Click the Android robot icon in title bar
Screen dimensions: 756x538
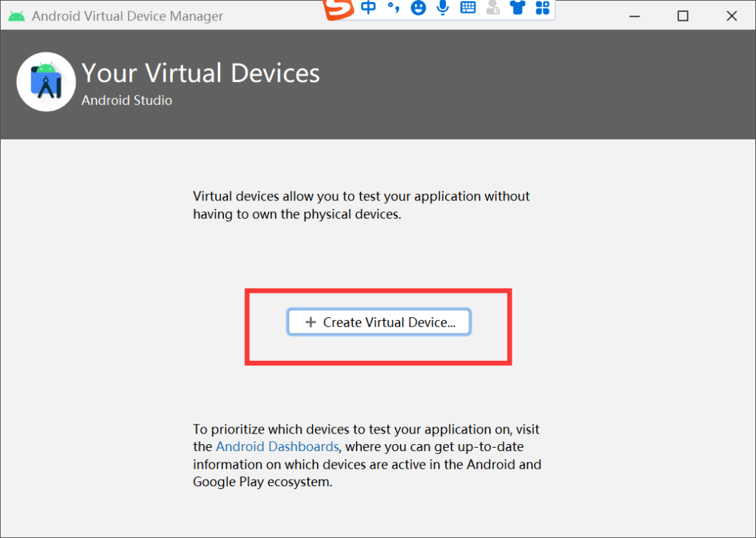[16, 16]
